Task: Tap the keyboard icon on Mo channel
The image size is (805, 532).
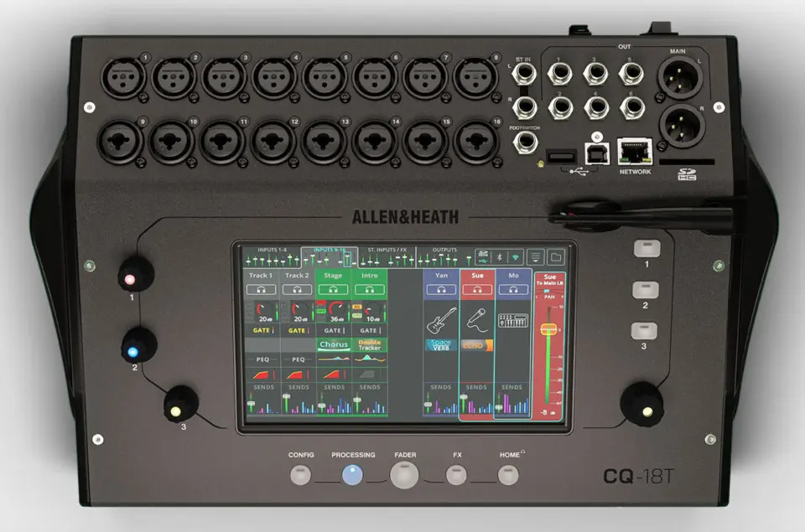Action: pyautogui.click(x=513, y=321)
